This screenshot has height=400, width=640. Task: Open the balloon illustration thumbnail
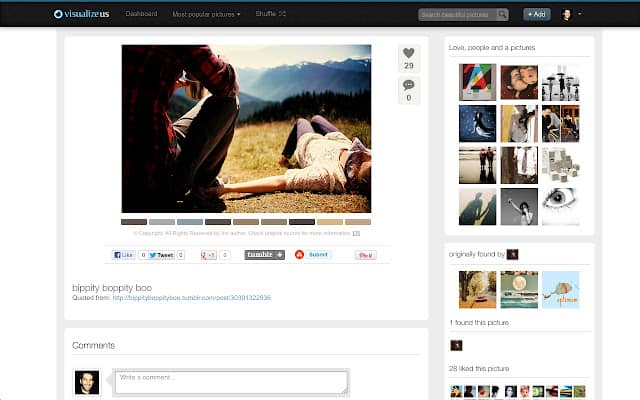tap(560, 290)
